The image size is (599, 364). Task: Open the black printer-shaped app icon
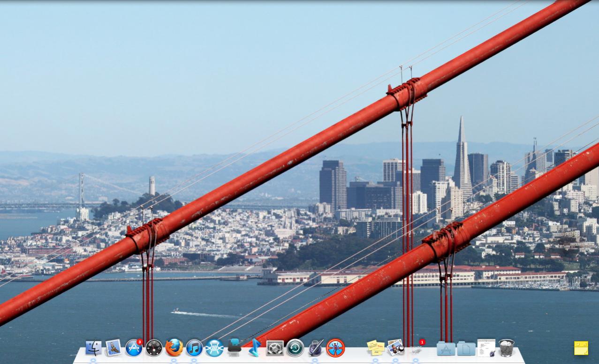235,348
